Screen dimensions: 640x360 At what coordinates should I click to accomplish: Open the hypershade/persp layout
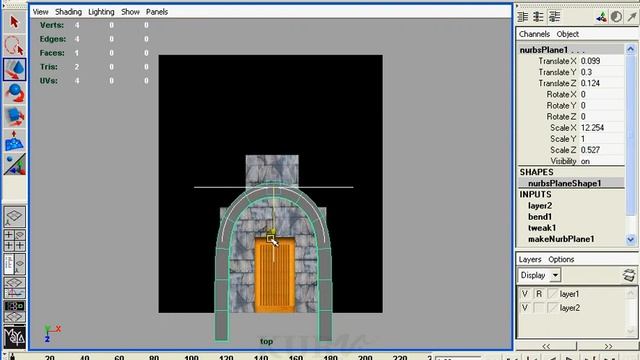point(14,311)
